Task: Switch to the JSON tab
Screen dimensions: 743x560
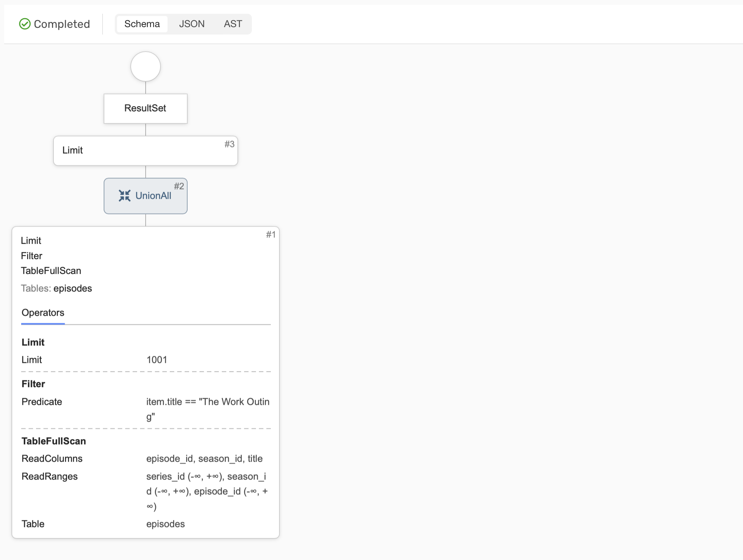Action: pos(192,24)
